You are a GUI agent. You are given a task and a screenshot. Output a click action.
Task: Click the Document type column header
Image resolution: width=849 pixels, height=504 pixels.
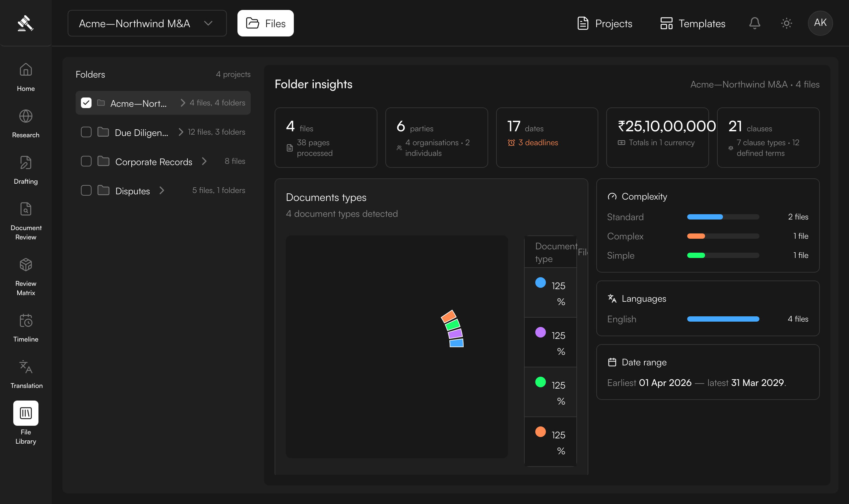[556, 252]
